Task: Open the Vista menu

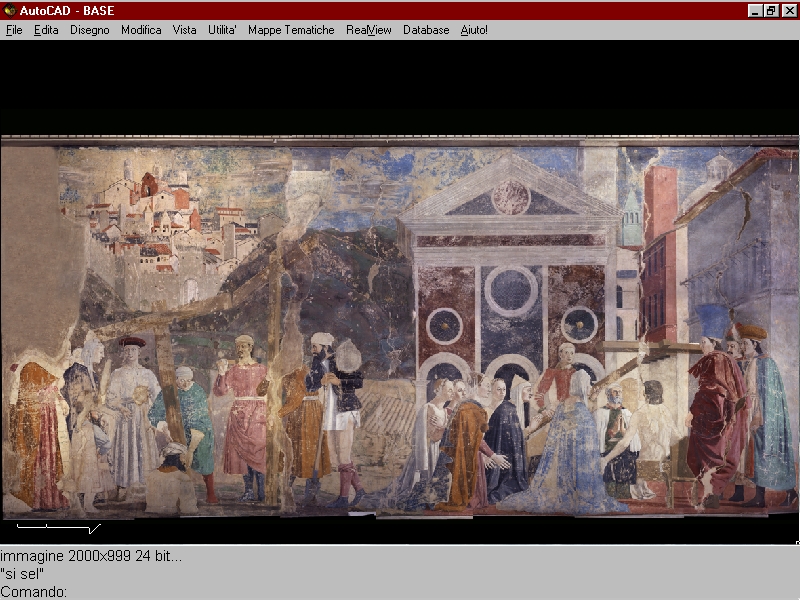Action: click(x=184, y=30)
